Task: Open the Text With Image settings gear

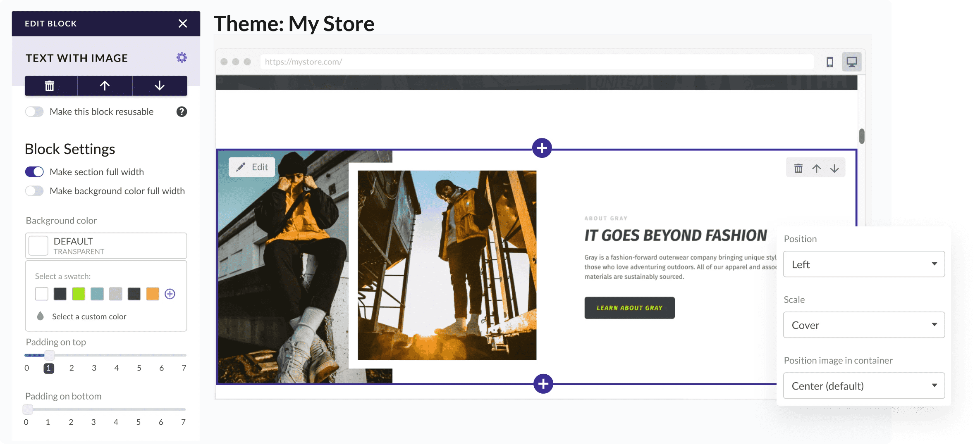Action: pos(182,58)
